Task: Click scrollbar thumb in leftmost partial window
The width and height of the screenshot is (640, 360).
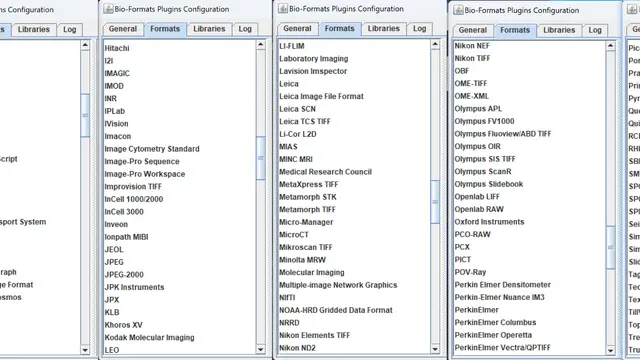Action: [85, 115]
